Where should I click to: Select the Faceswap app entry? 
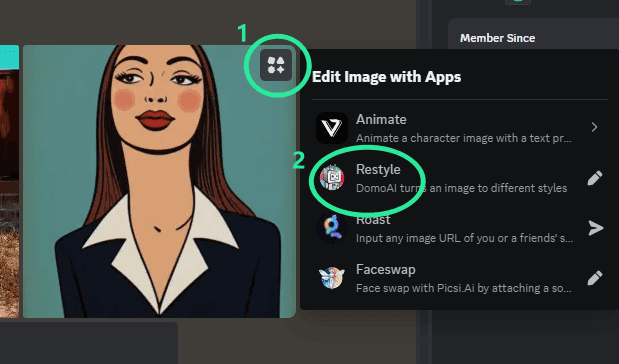point(460,278)
